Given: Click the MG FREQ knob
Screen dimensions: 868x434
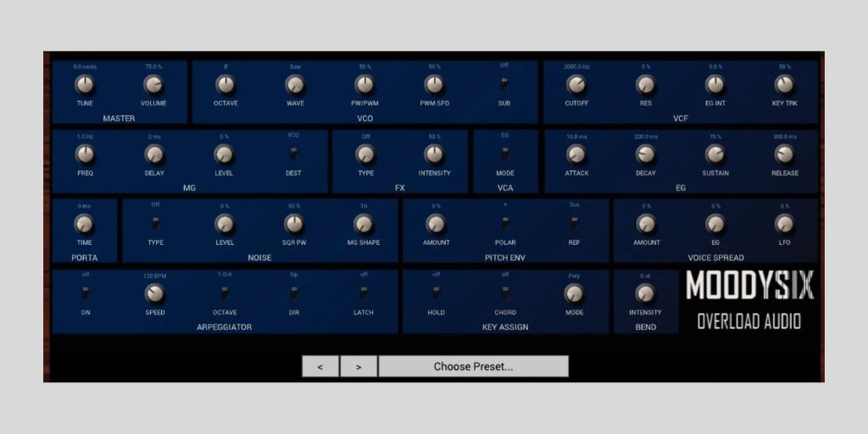Looking at the screenshot, I should point(85,154).
